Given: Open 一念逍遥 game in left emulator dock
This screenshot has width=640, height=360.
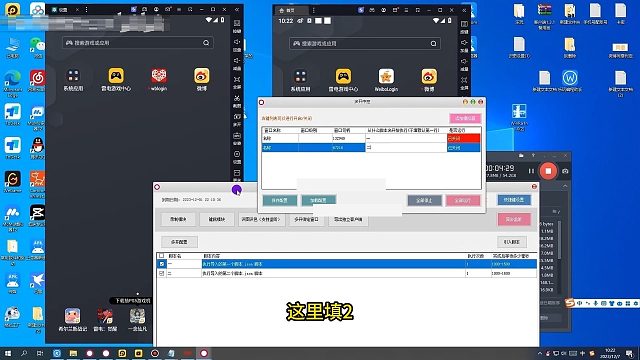Looking at the screenshot, I should (138, 316).
